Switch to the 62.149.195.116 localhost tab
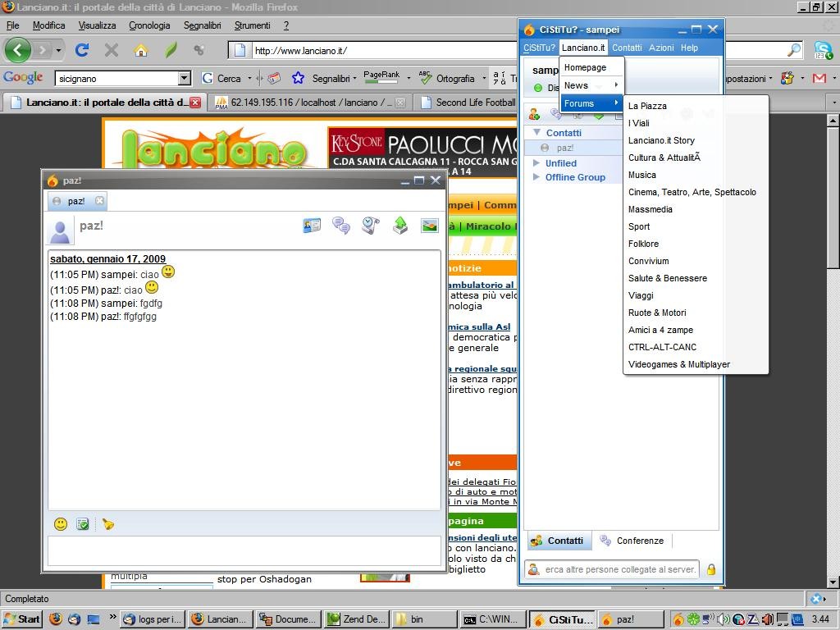This screenshot has width=840, height=630. pyautogui.click(x=309, y=103)
